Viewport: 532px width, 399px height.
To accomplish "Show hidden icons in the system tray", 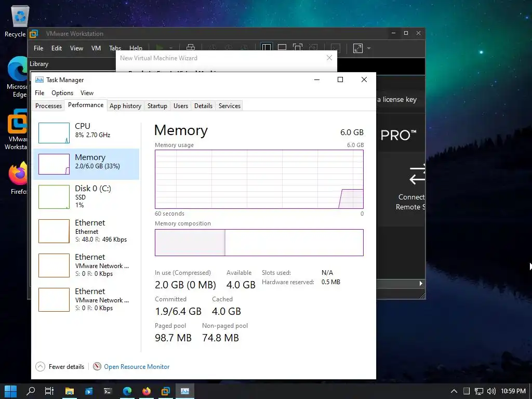I will [x=454, y=391].
